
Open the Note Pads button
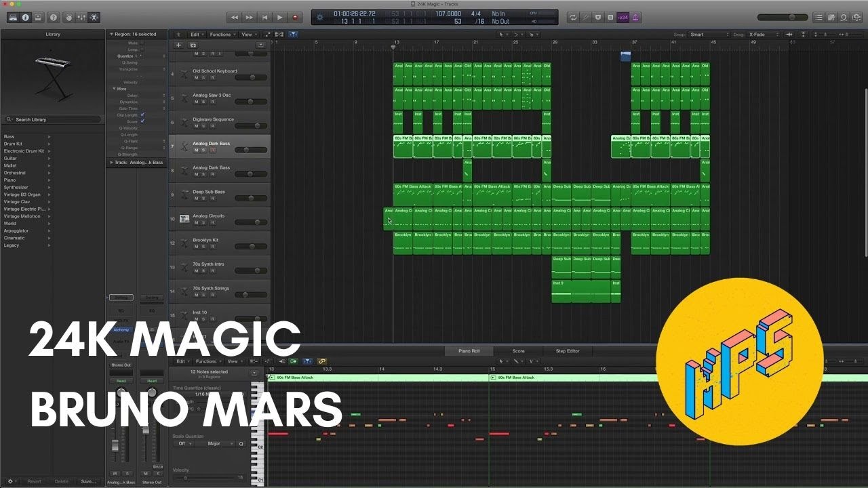(831, 17)
